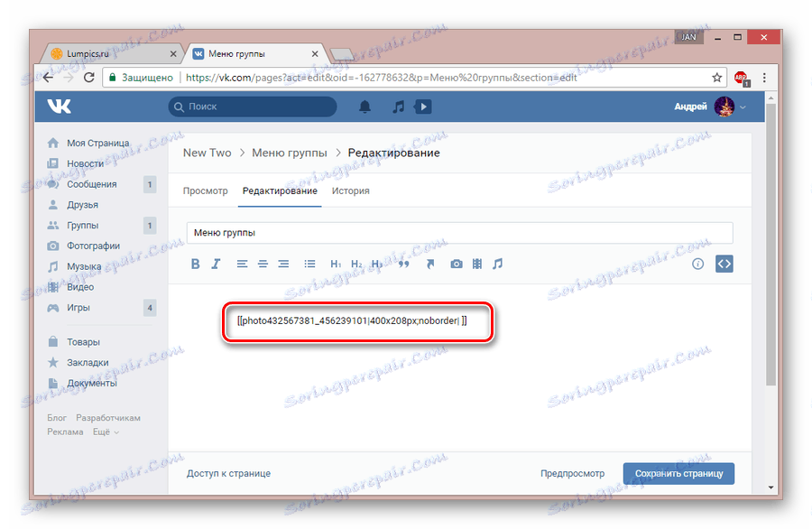Open Реклама footer link

click(65, 432)
